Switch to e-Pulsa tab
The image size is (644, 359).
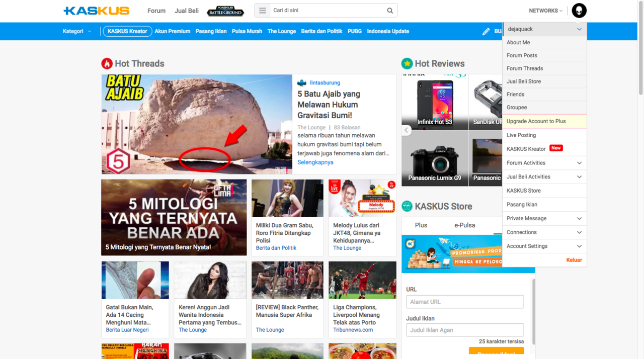465,225
